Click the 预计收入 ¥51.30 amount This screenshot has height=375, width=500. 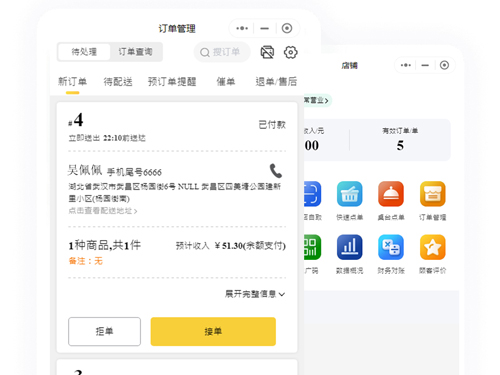point(231,246)
